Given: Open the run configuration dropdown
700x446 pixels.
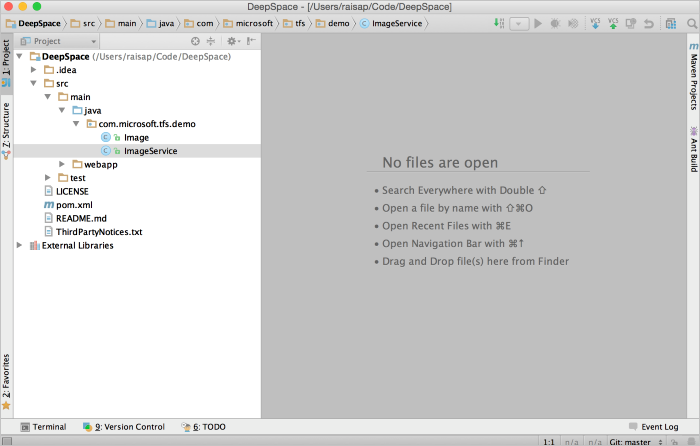Looking at the screenshot, I should [519, 23].
